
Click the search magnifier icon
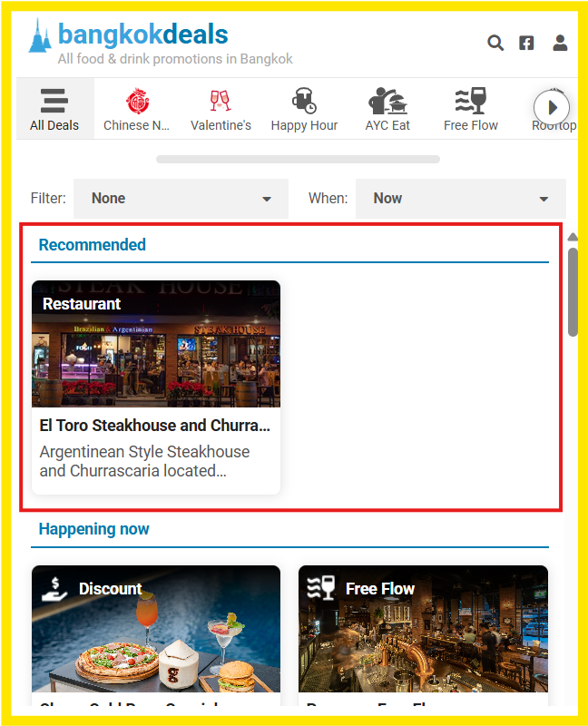tap(495, 43)
